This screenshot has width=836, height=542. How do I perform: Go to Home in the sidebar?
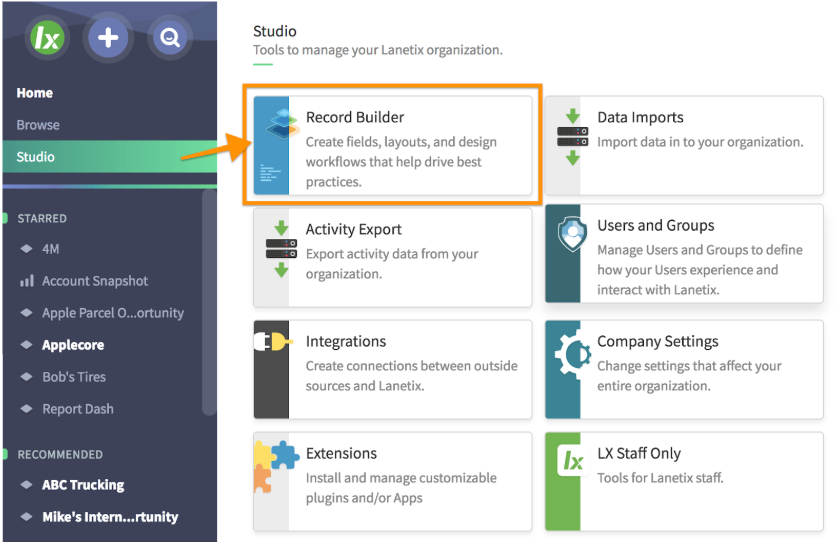35,93
